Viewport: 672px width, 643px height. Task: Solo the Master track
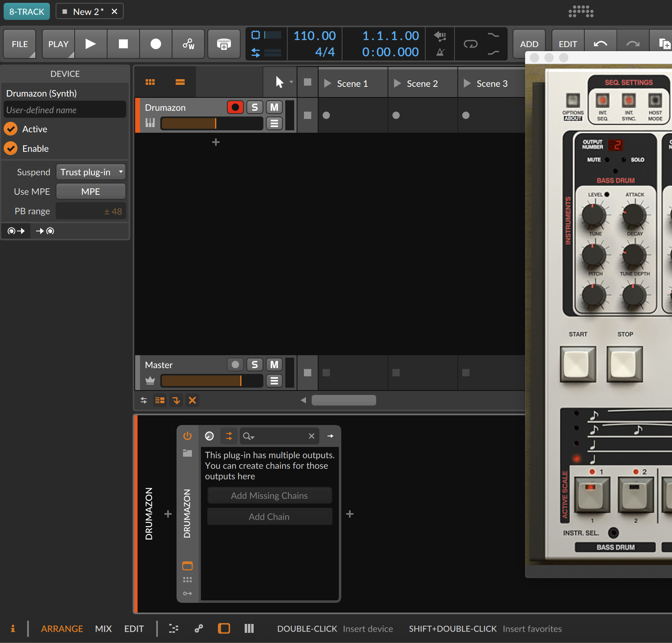254,365
